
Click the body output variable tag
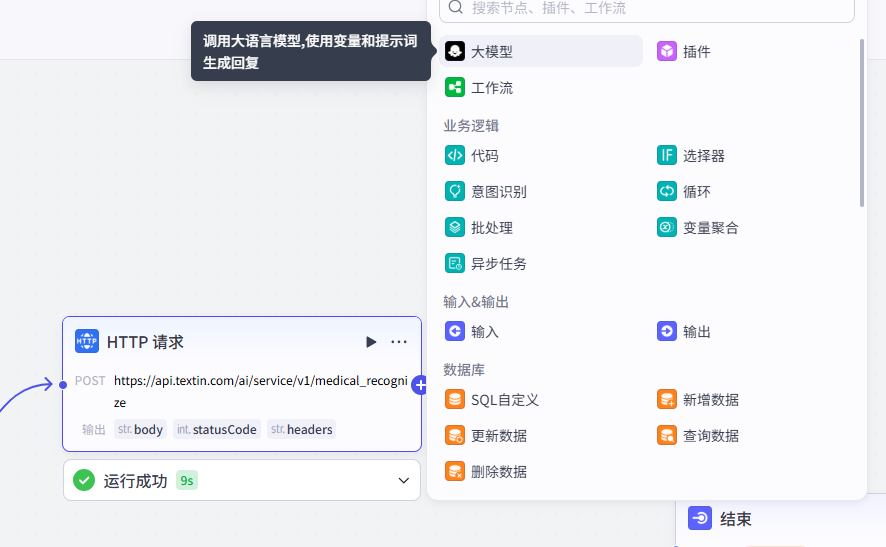[x=140, y=429]
